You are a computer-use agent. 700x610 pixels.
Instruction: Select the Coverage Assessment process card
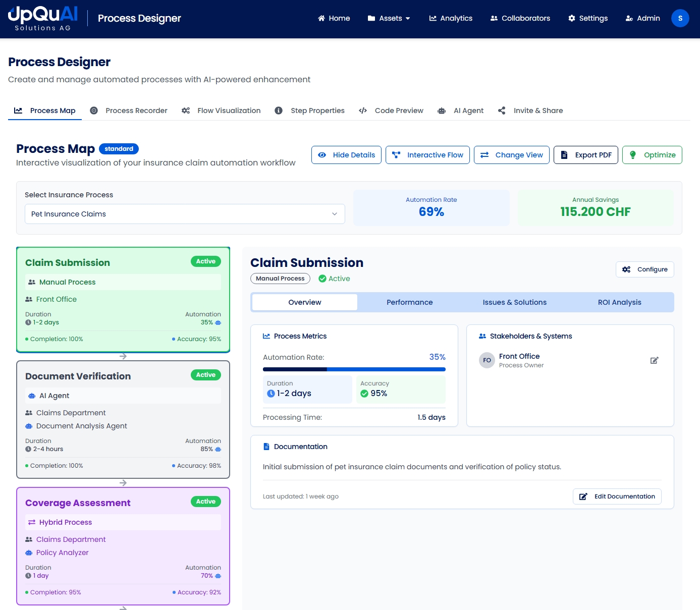123,546
